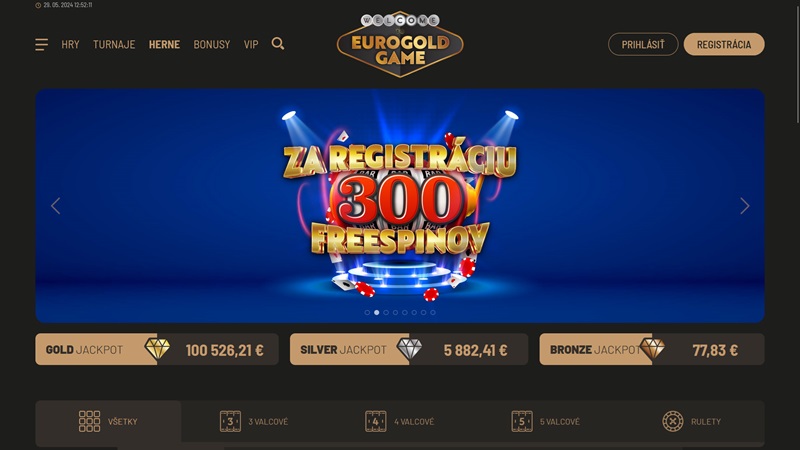Select the third carousel dot
The image size is (800, 450).
(x=386, y=312)
